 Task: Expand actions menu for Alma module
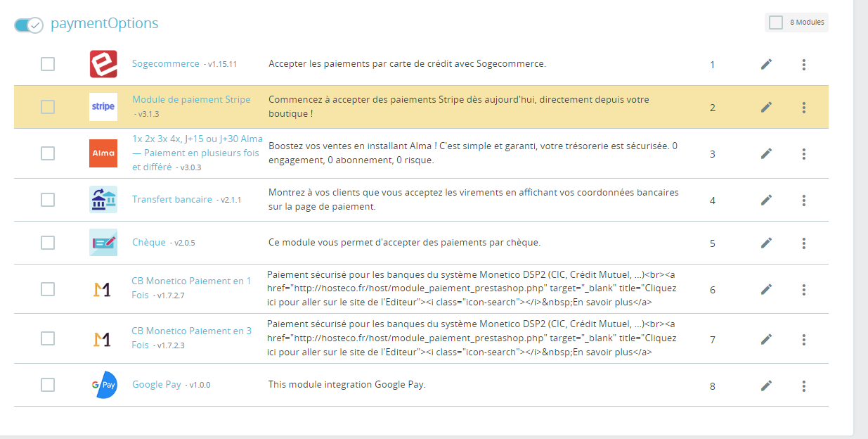pyautogui.click(x=803, y=153)
